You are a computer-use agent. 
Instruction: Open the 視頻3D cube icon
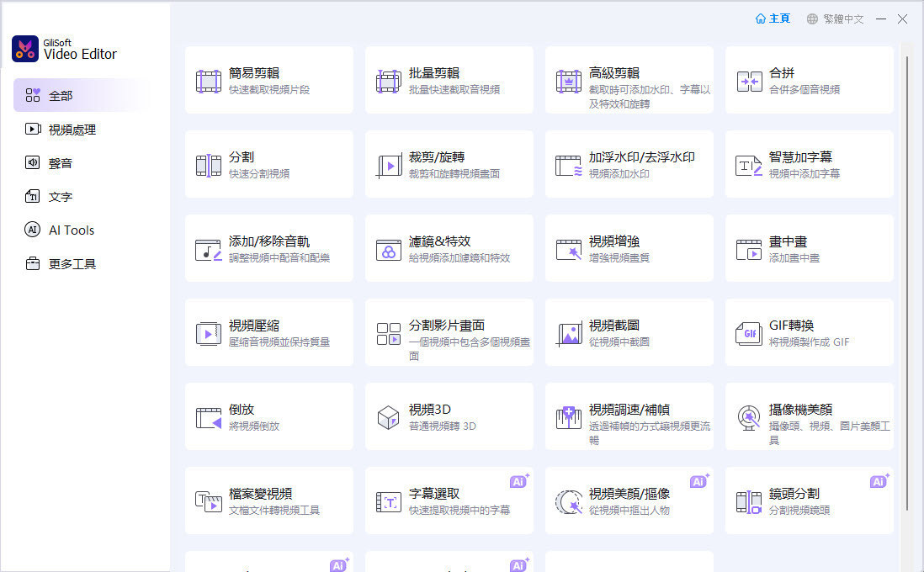tap(389, 418)
